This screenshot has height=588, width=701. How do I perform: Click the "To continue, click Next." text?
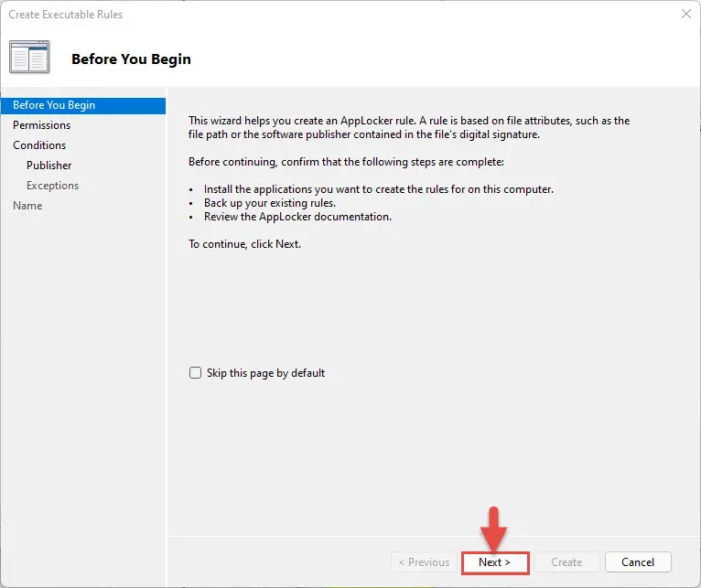244,244
